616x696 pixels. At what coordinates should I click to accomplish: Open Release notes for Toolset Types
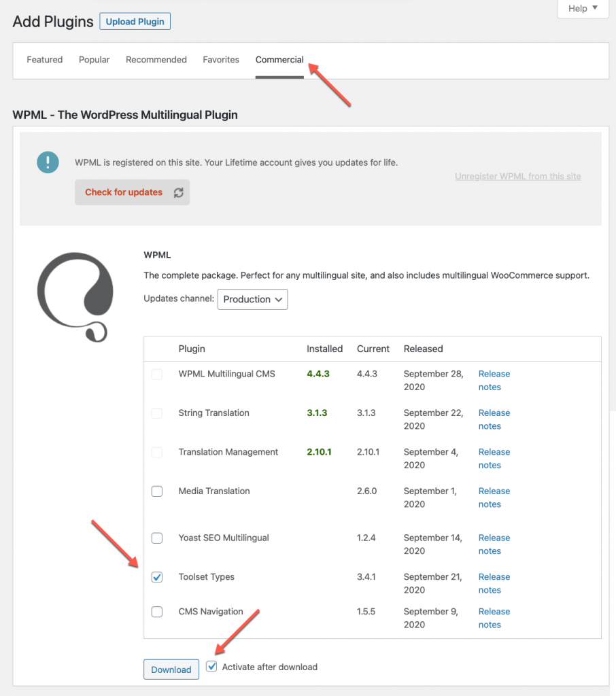coord(494,583)
